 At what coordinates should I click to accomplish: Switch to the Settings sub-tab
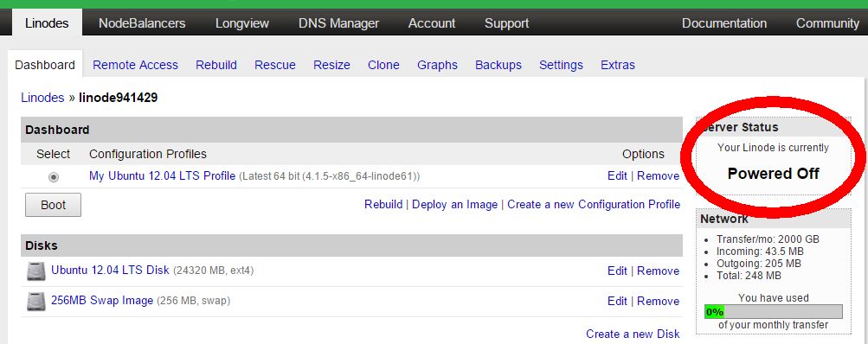coord(561,65)
